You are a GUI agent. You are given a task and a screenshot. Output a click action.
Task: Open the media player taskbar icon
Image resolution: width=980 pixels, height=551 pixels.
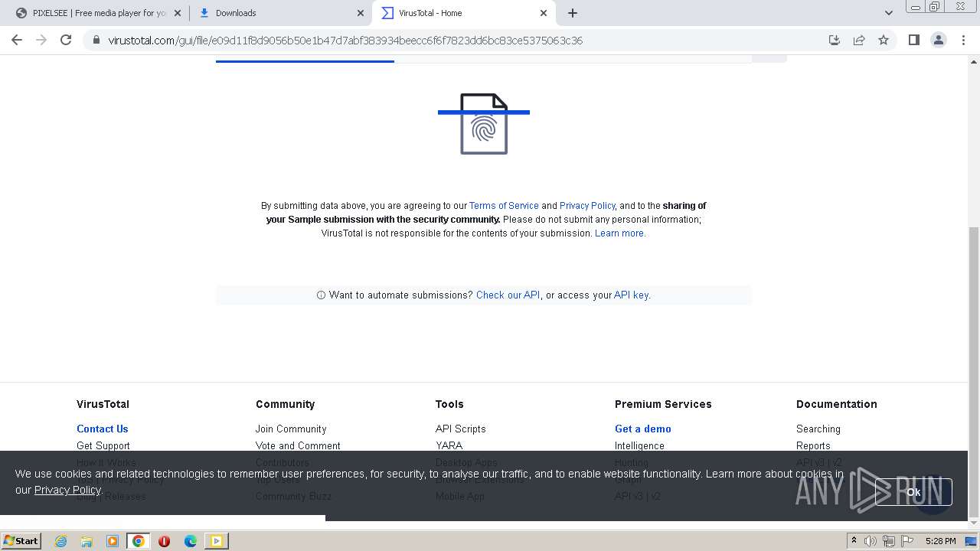tap(113, 541)
